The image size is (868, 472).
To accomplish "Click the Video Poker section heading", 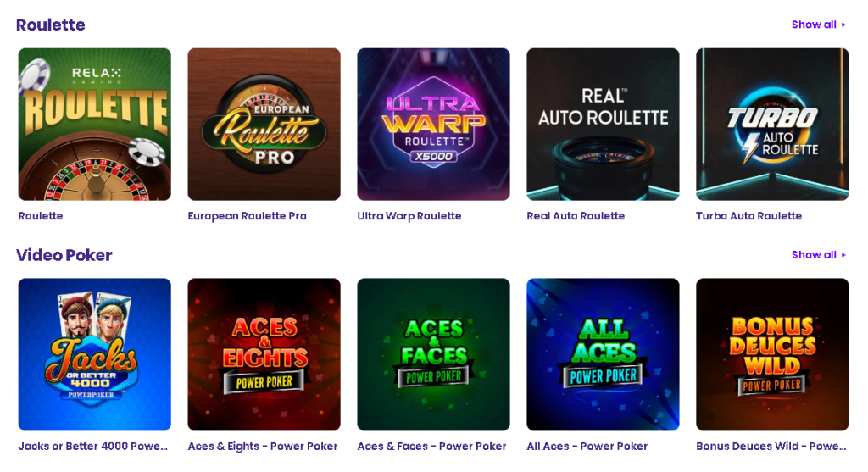I will coord(64,255).
